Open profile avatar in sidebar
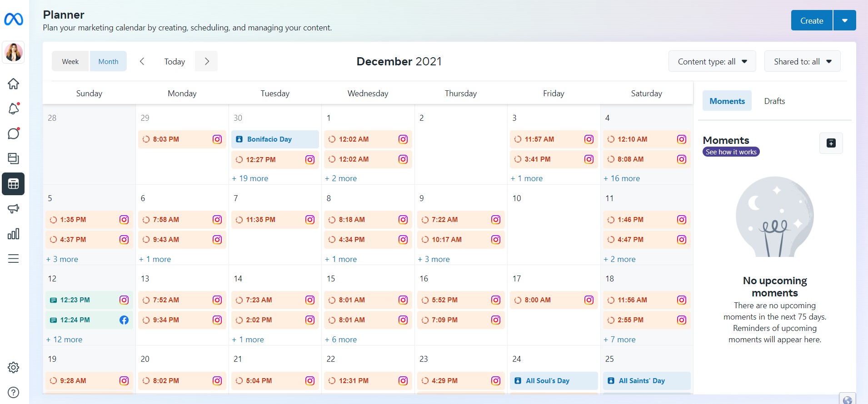This screenshot has width=868, height=404. point(14,52)
